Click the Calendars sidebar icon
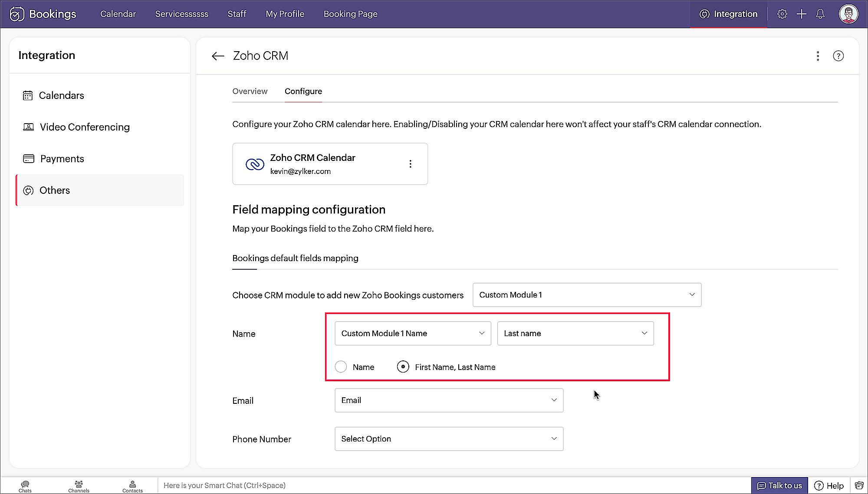This screenshot has width=868, height=494. [x=28, y=95]
